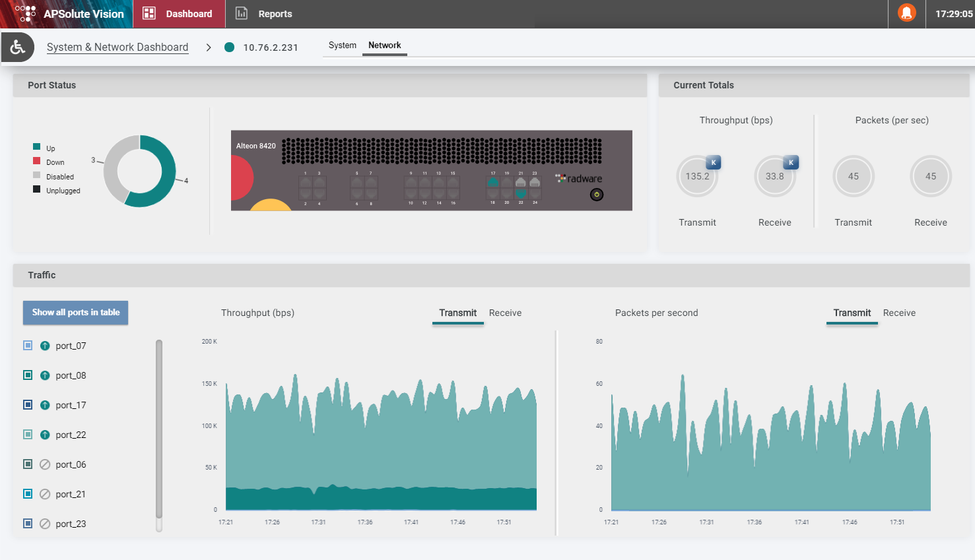Select Receive tab for Throughput chart

coord(505,313)
